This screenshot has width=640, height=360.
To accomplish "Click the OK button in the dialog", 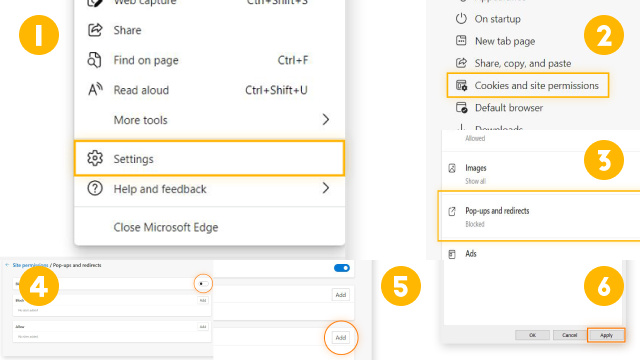I will tap(532, 335).
